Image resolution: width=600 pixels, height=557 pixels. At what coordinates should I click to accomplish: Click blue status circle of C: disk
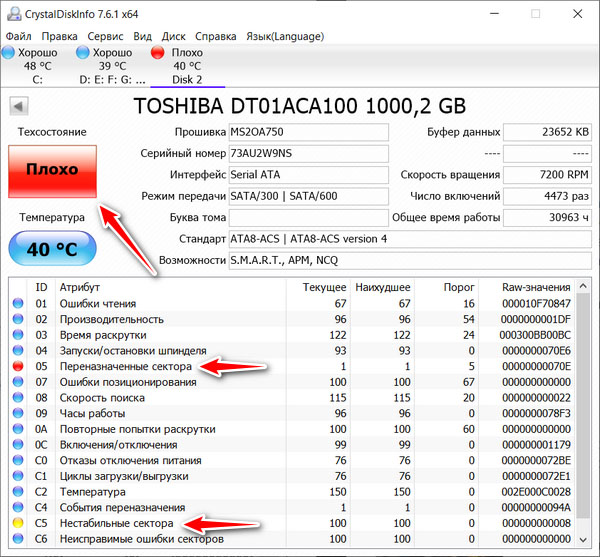8,52
